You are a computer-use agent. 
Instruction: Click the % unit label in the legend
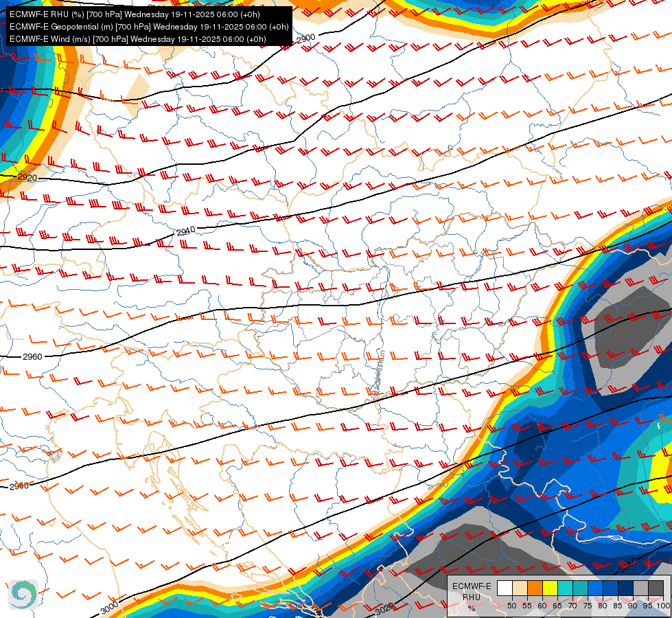pyautogui.click(x=472, y=608)
